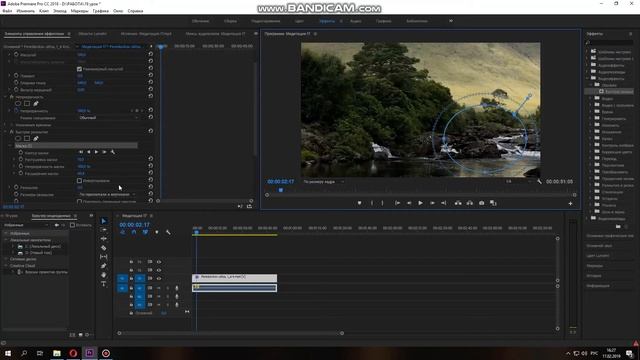Select video clip on timeline track
The height and width of the screenshot is (360, 640).
click(235, 278)
